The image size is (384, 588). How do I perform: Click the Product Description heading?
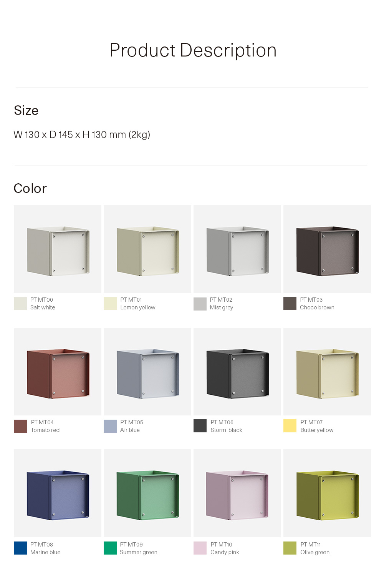tap(193, 50)
